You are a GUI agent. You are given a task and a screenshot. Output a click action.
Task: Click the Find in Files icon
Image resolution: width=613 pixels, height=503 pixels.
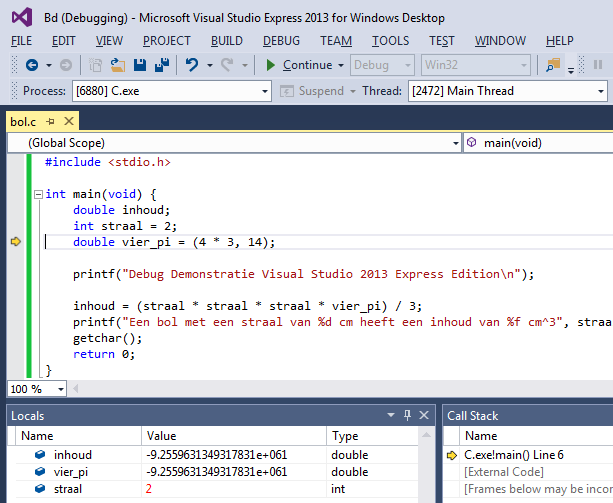coord(552,65)
